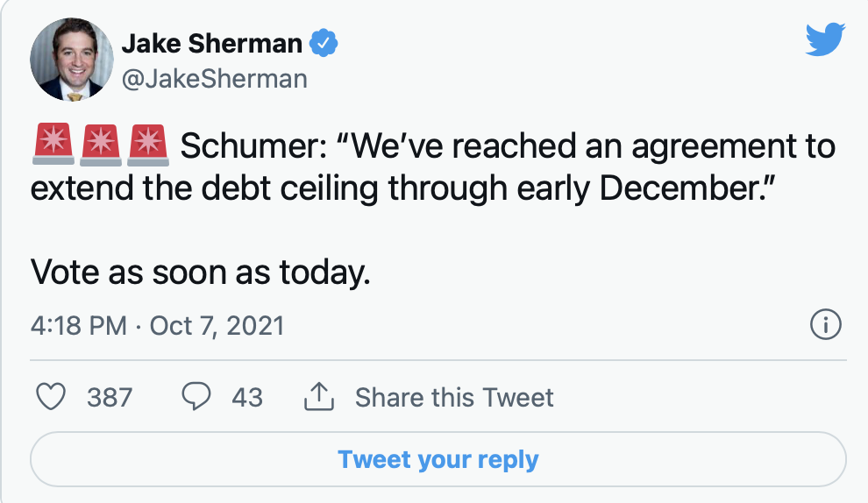Open the @JakeSherman handle link

click(214, 79)
